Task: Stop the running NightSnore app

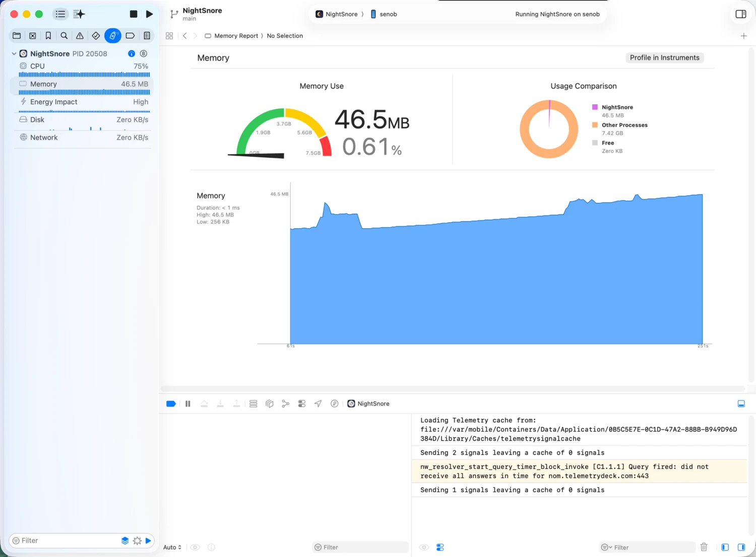Action: coord(134,14)
